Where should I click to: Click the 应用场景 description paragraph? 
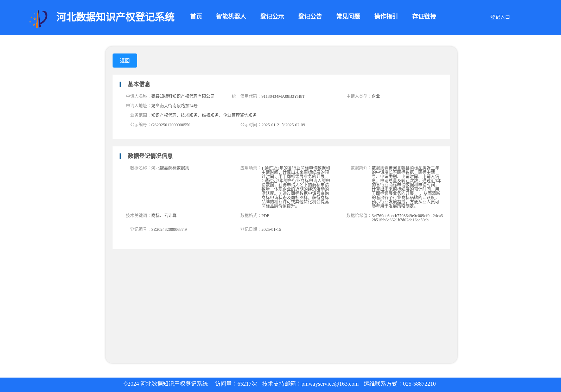(x=296, y=187)
